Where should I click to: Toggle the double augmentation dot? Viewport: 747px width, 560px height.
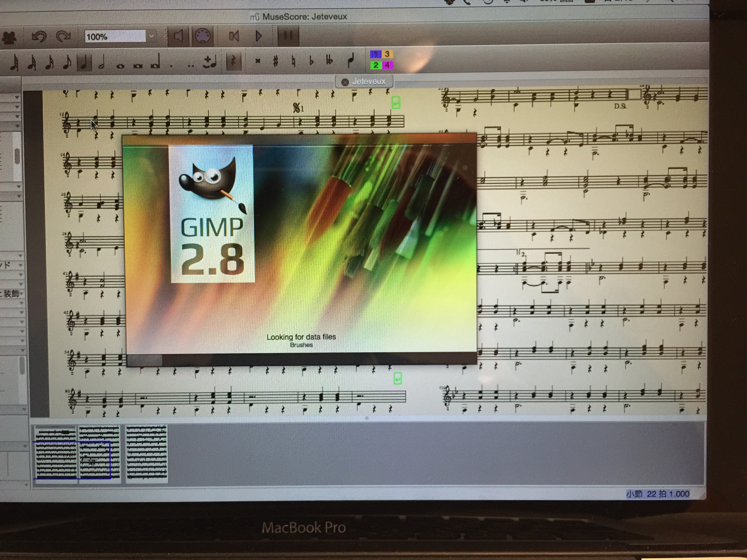[191, 65]
